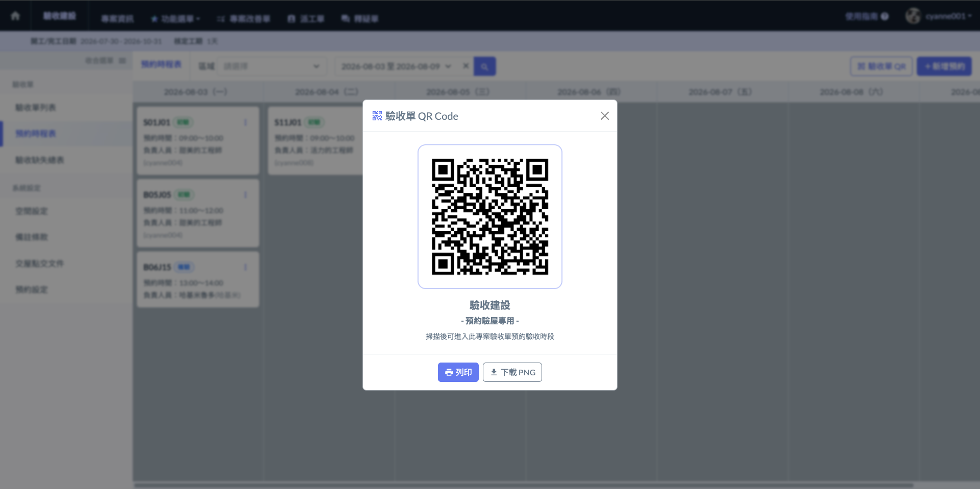Clear the date range with the X icon
This screenshot has height=489, width=980.
tap(465, 66)
